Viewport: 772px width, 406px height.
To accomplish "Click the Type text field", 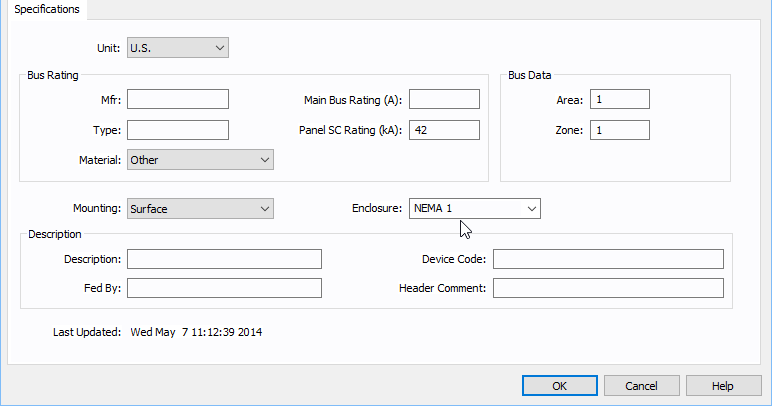I will [x=178, y=130].
